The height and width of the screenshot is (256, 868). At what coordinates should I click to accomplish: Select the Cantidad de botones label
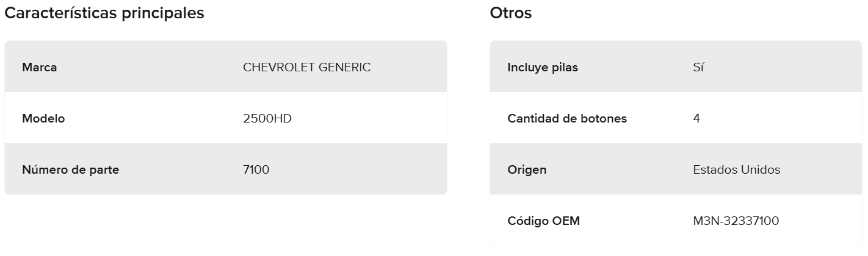[566, 118]
